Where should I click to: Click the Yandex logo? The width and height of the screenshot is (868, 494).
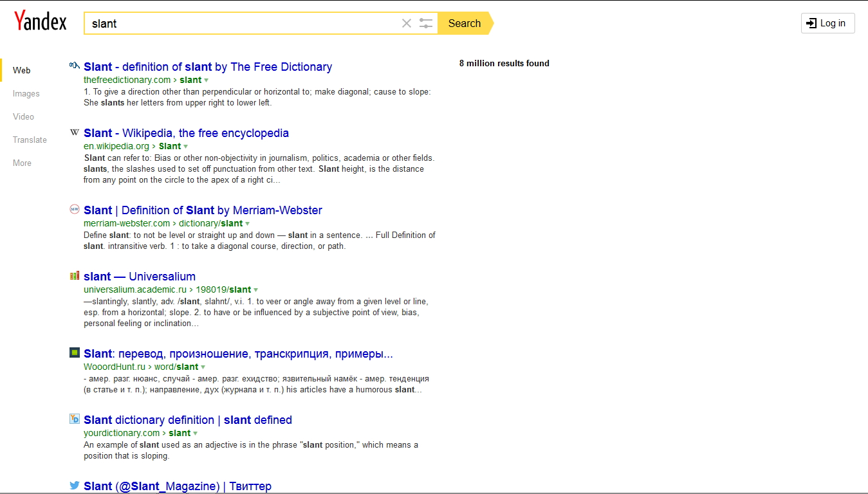coord(41,21)
